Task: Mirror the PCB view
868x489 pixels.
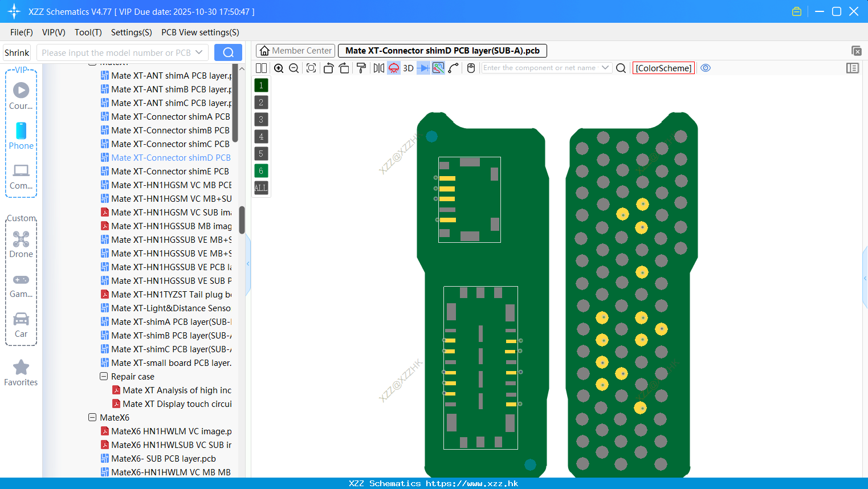Action: click(379, 68)
